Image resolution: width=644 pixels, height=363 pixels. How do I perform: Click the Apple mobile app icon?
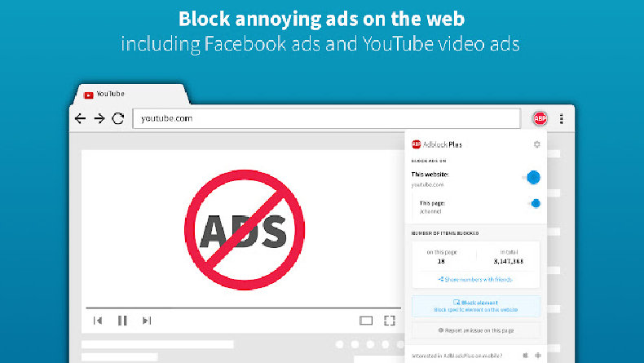pyautogui.click(x=524, y=355)
